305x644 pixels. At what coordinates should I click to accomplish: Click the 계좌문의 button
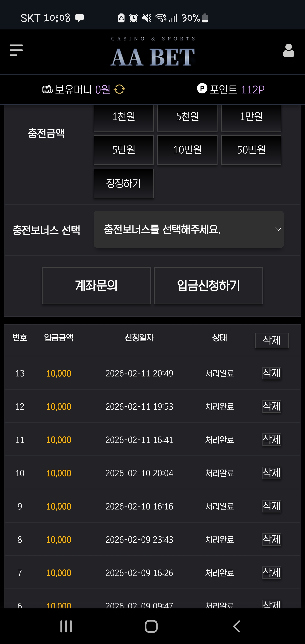click(96, 286)
